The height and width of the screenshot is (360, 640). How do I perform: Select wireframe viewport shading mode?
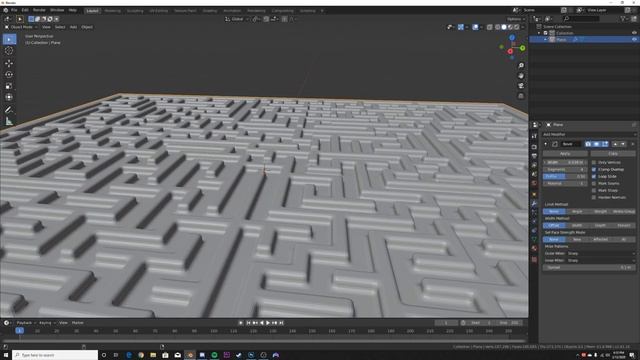coord(498,27)
